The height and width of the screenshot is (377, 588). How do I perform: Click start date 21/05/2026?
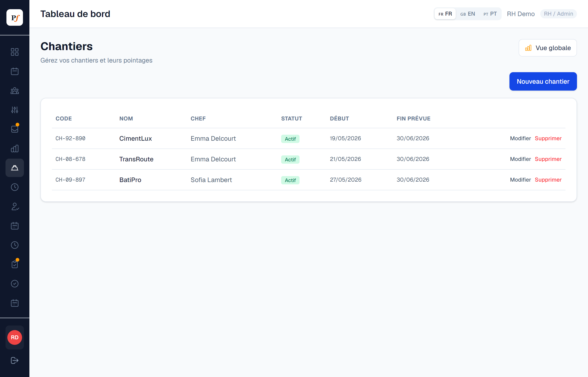pyautogui.click(x=345, y=159)
